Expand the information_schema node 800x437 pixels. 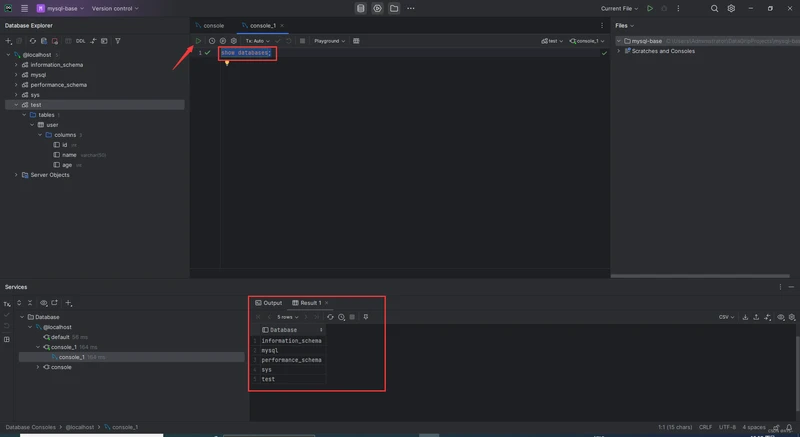tap(16, 65)
